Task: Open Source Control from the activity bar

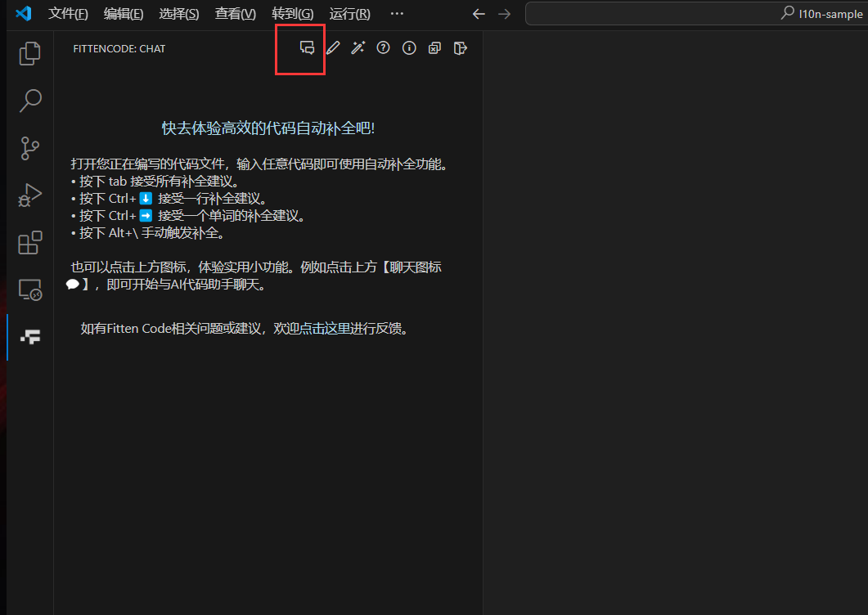Action: click(x=29, y=147)
